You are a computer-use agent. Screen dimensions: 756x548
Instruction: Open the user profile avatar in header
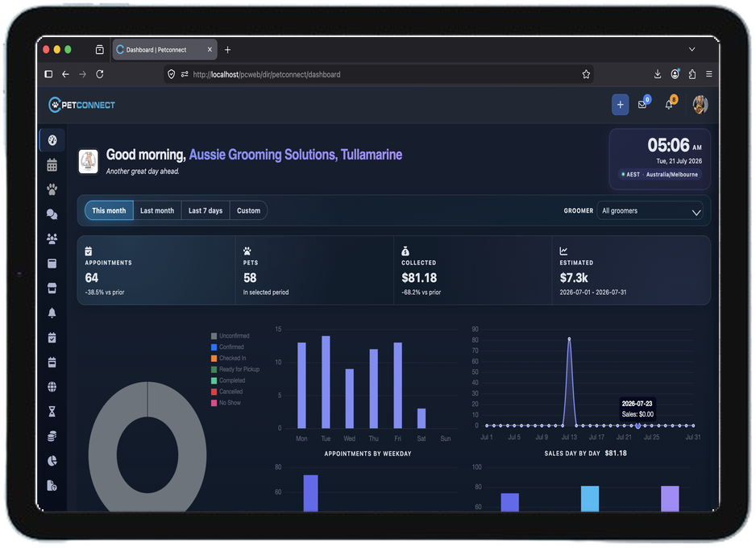[x=700, y=104]
